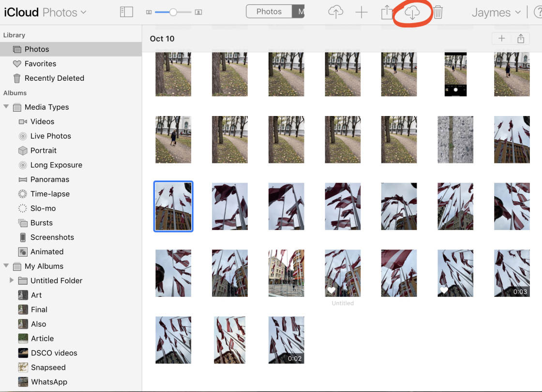This screenshot has width=542, height=392.
Task: Select the video thumbnail labeled 0:03
Action: 512,273
